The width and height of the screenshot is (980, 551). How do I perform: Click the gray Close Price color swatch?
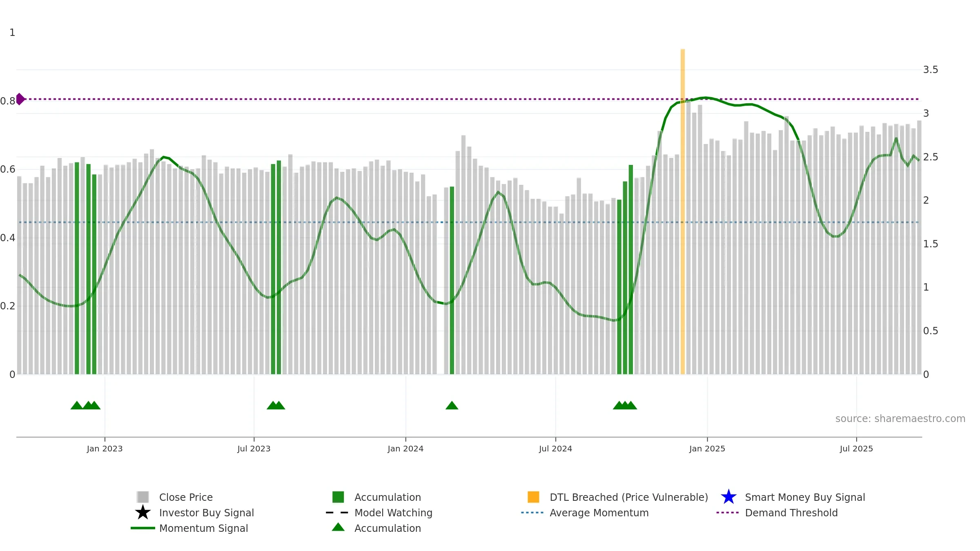tap(143, 497)
